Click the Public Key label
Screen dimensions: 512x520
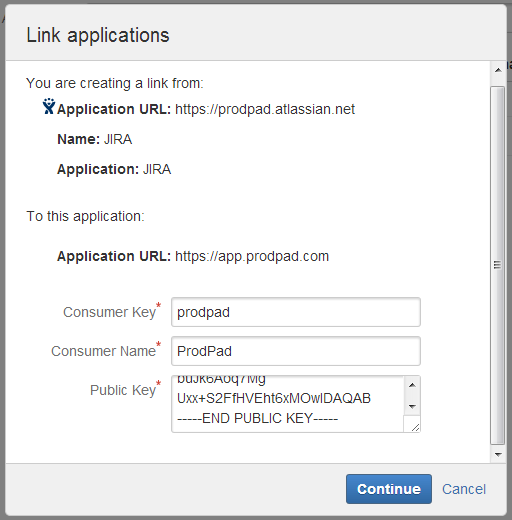point(123,390)
